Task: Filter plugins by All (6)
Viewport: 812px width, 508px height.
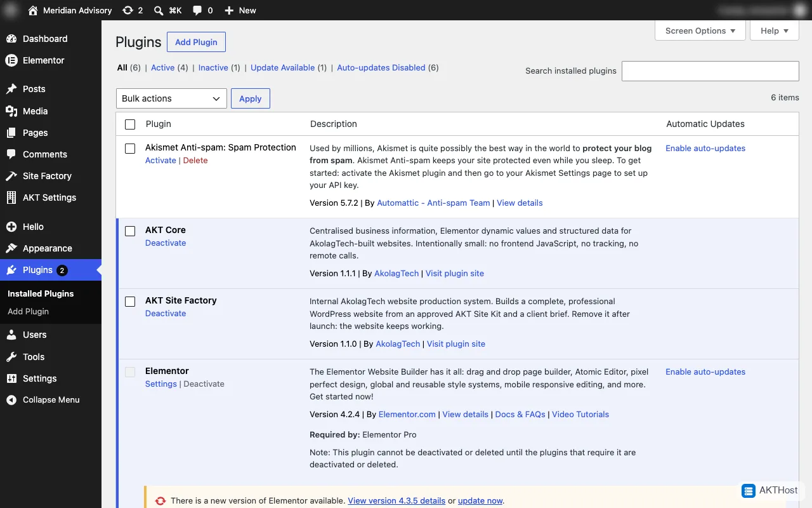Action: tap(129, 67)
